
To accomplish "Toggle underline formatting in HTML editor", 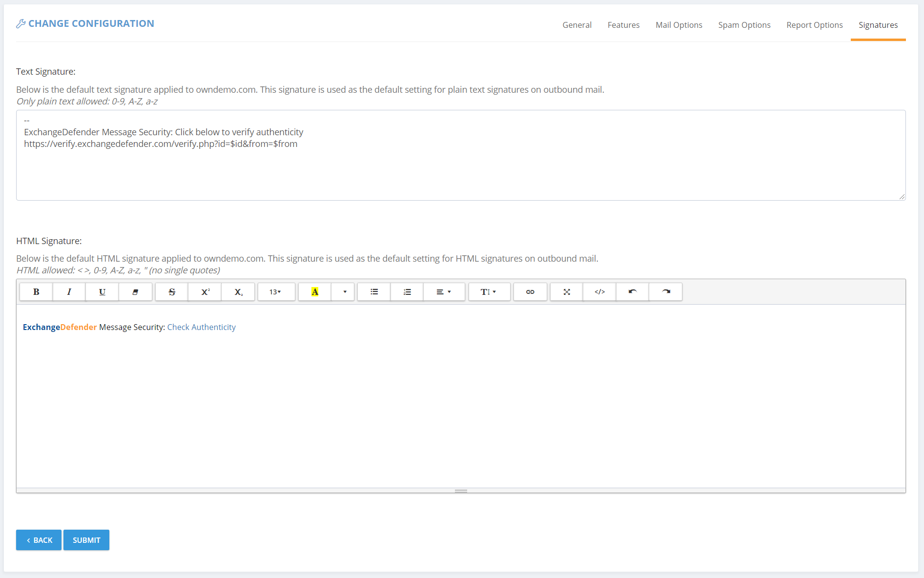I will 102,292.
